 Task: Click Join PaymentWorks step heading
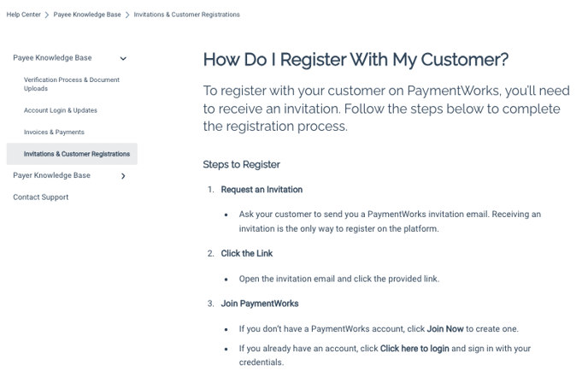coord(260,303)
